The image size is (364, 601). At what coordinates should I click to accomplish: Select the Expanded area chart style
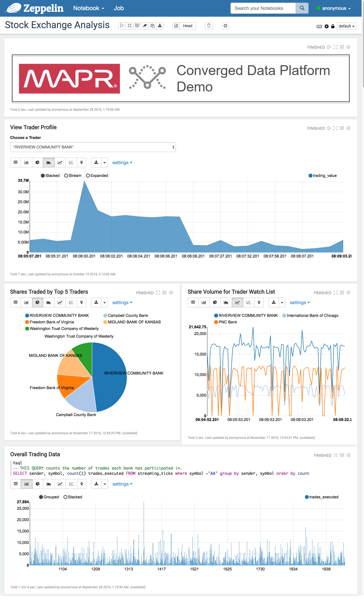point(88,176)
